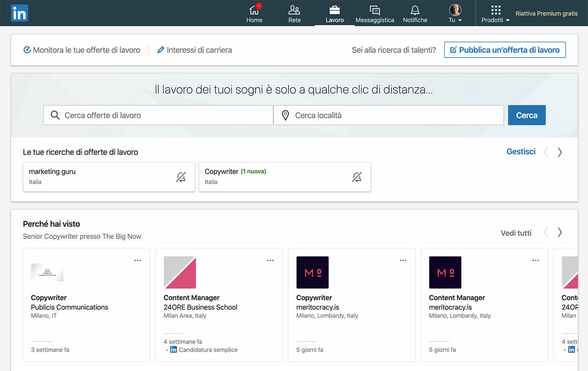The image size is (588, 371).
Task: Click meritocracy.is logo on Content Manager card
Action: point(445,273)
